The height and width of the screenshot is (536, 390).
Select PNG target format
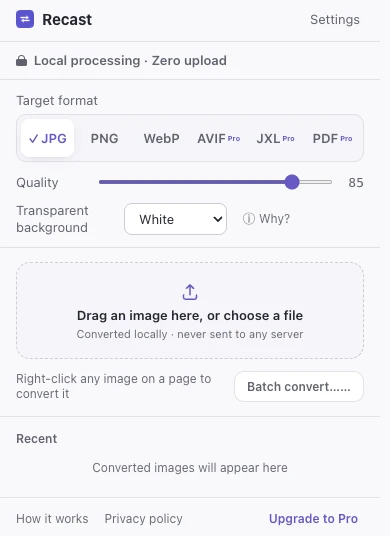(104, 138)
